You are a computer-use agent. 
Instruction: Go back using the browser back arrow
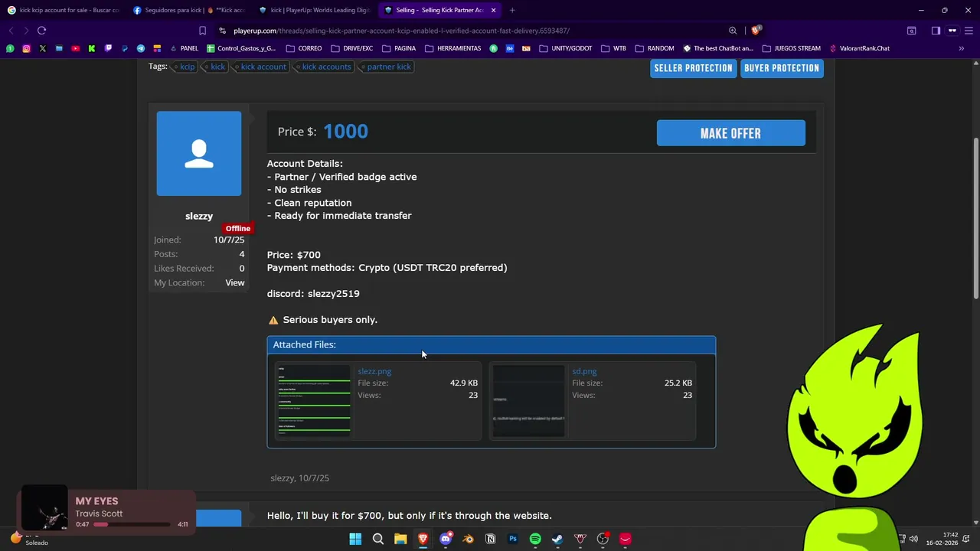[11, 31]
